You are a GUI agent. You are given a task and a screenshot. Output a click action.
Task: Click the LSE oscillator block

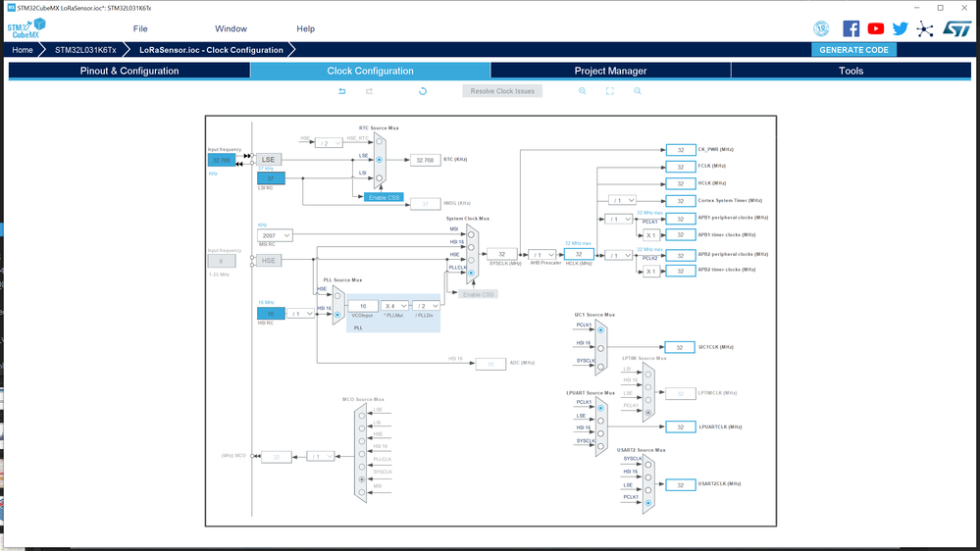[x=269, y=160]
